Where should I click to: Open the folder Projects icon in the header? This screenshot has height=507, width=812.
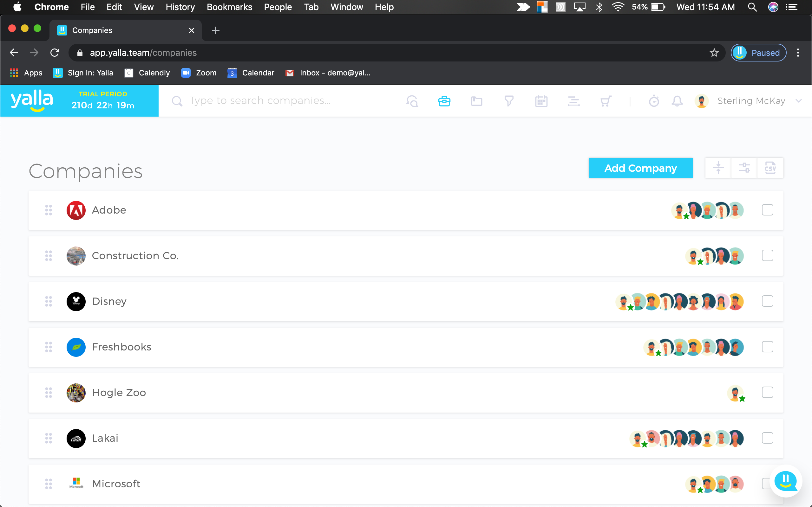point(476,101)
